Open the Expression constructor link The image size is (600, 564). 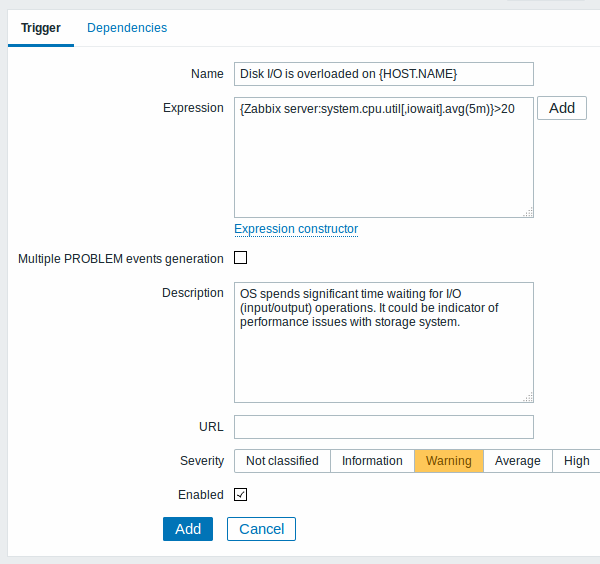pos(296,229)
